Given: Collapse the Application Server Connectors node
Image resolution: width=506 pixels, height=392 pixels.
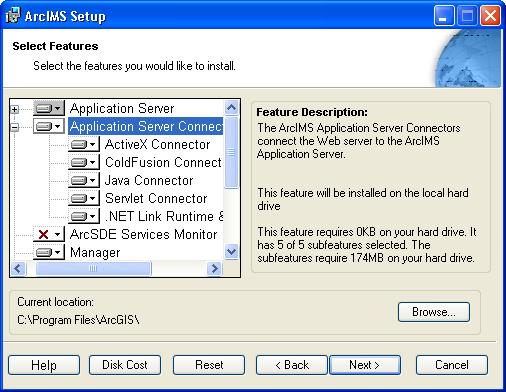Looking at the screenshot, I should click(x=14, y=127).
